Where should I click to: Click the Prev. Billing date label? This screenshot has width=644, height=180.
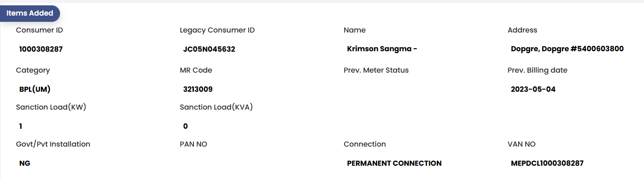coord(537,70)
